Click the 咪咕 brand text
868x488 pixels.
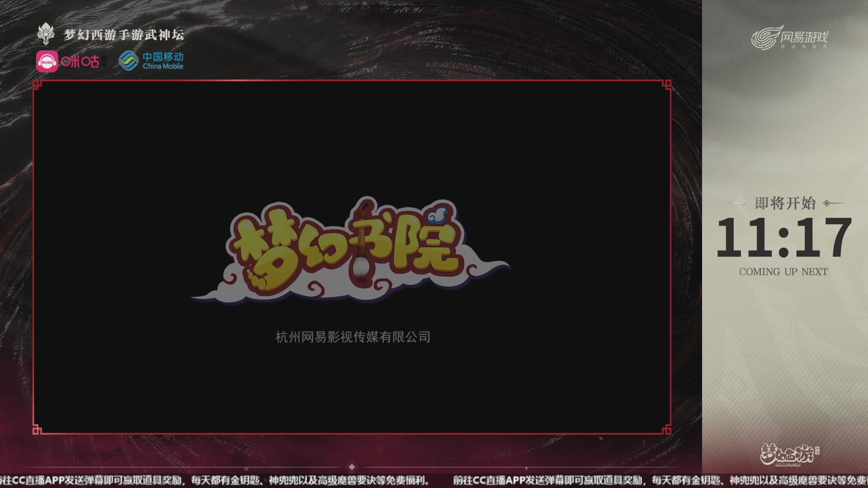tap(80, 61)
